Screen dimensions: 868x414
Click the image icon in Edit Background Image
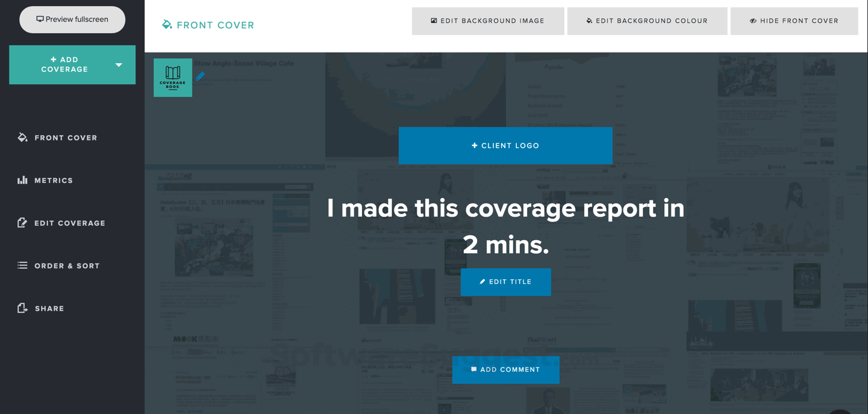tap(434, 20)
